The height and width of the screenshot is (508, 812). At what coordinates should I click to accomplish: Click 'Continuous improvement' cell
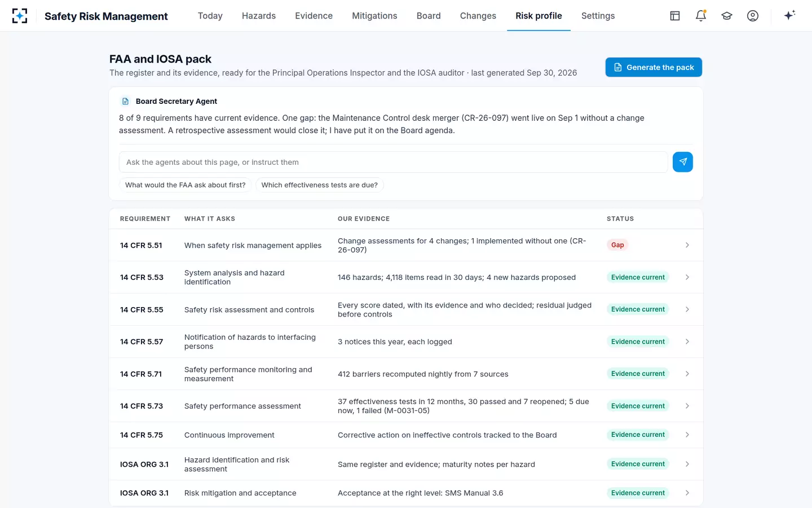click(230, 435)
